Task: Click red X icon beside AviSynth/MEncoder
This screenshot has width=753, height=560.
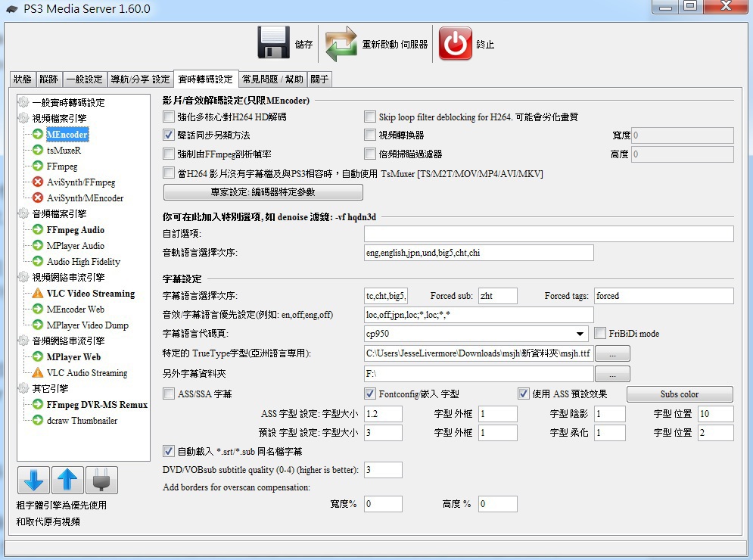Action: (x=38, y=198)
